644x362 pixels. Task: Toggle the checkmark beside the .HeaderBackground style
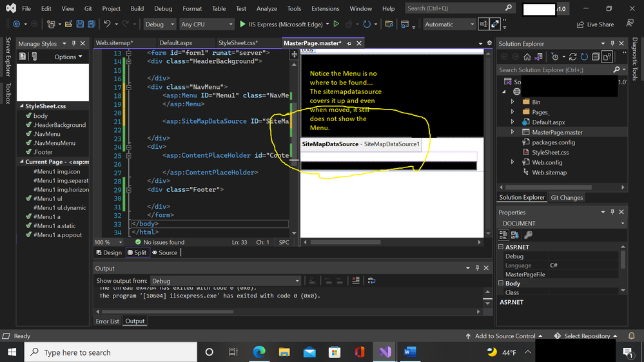click(x=29, y=124)
